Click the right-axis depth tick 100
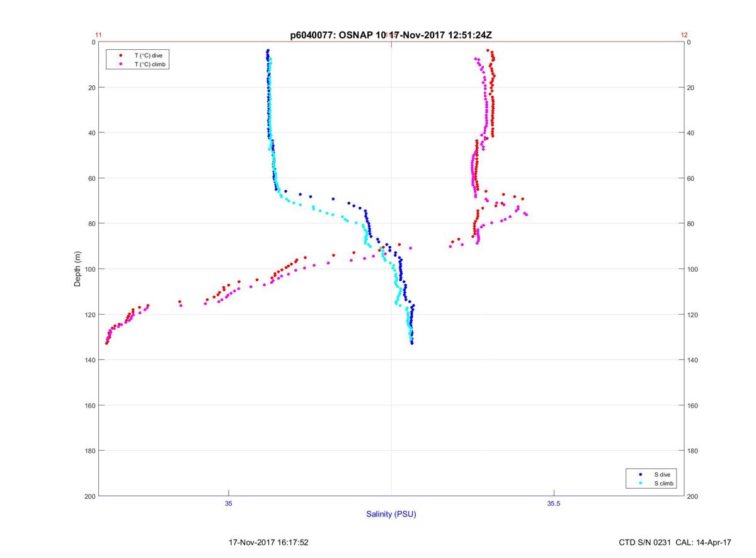 692,269
